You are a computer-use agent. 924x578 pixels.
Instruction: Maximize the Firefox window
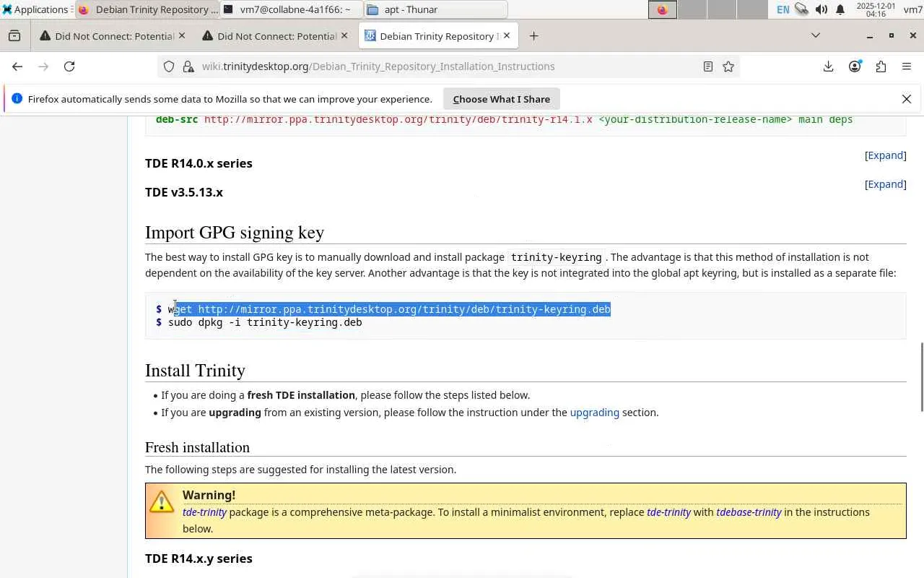(x=892, y=35)
